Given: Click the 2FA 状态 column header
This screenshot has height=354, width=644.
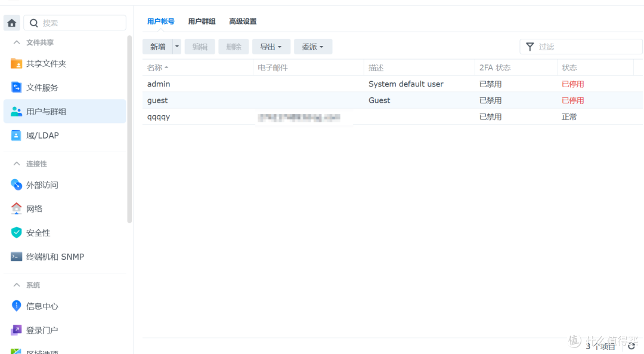Looking at the screenshot, I should (x=516, y=67).
